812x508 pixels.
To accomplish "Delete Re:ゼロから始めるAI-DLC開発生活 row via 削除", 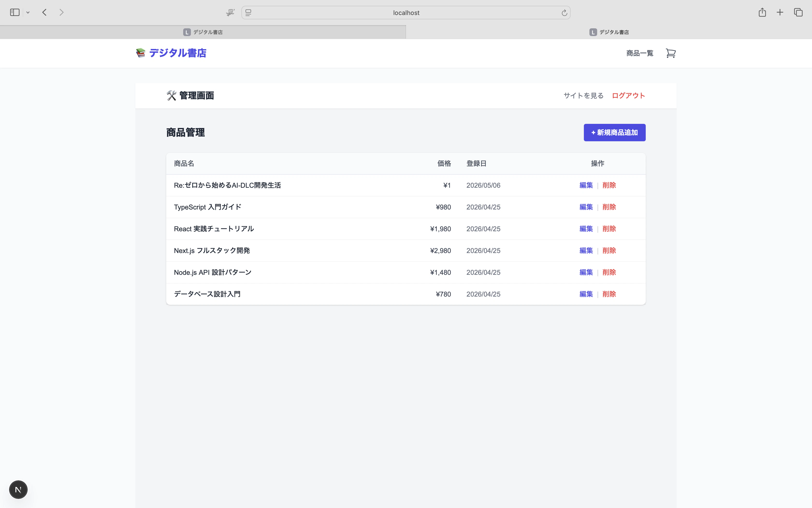I will coord(609,185).
